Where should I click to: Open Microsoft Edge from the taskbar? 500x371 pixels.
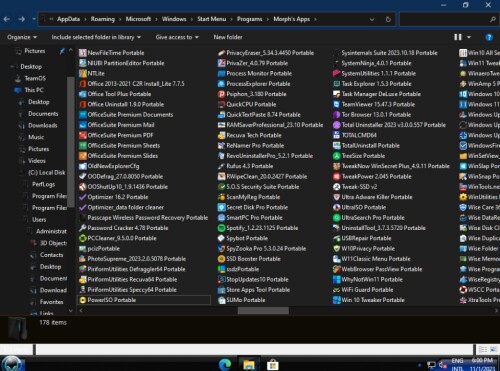pyautogui.click(x=225, y=364)
